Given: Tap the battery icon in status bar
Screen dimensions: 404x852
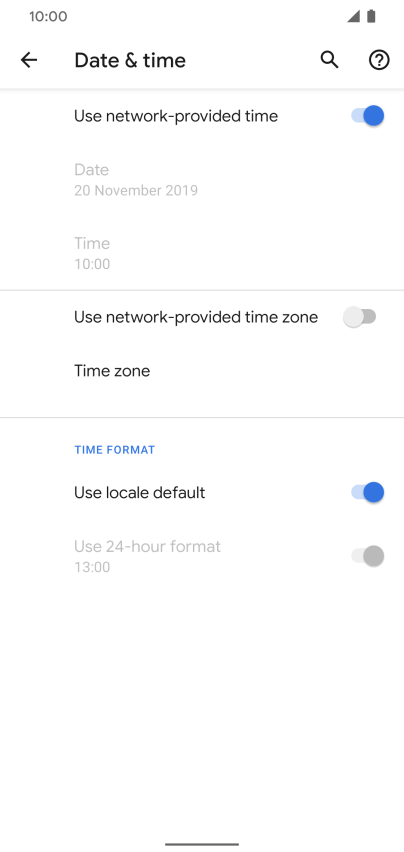Looking at the screenshot, I should pyautogui.click(x=371, y=16).
